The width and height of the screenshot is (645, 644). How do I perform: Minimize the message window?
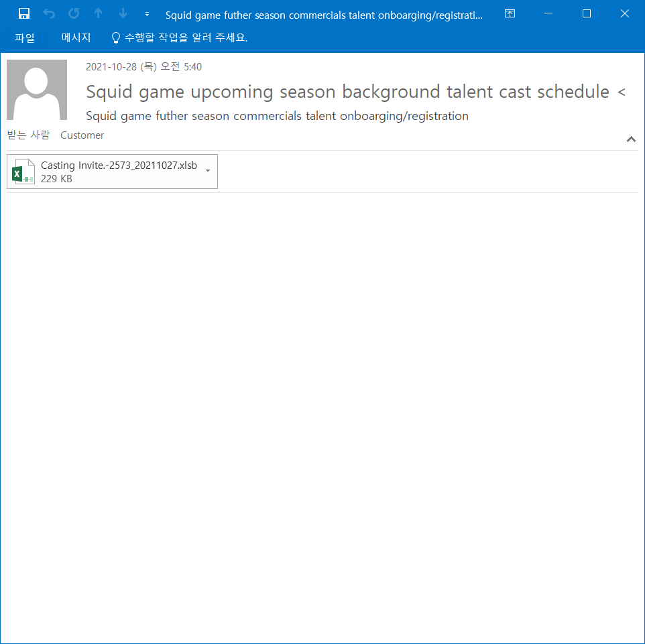tap(548, 13)
